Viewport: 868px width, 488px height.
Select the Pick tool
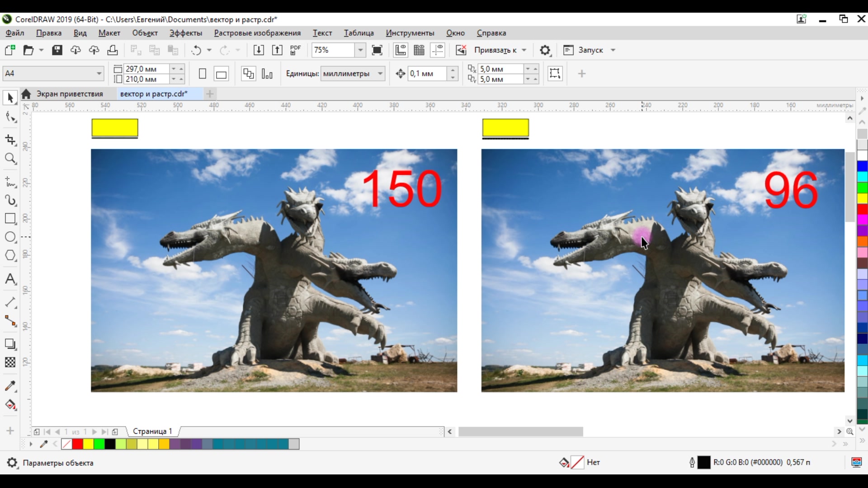click(x=10, y=98)
